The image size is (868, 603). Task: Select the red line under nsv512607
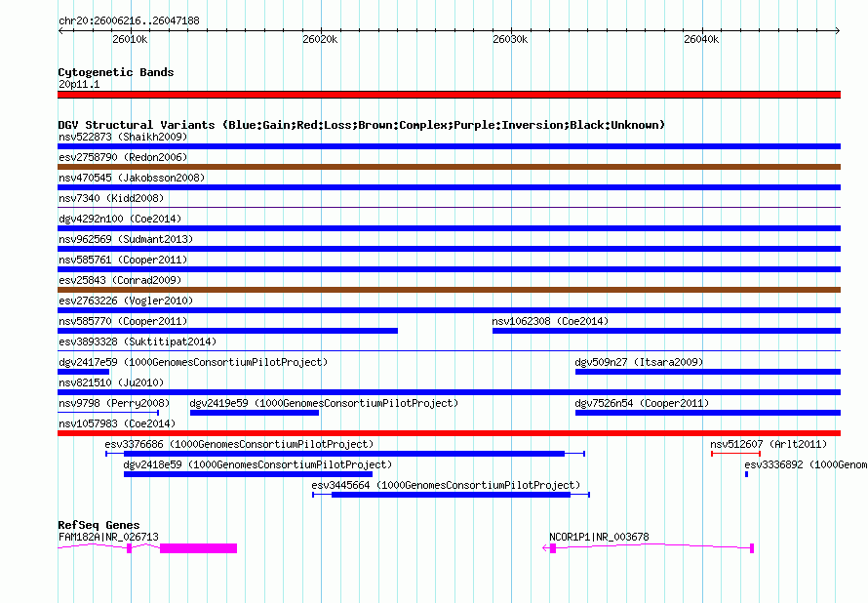click(735, 454)
